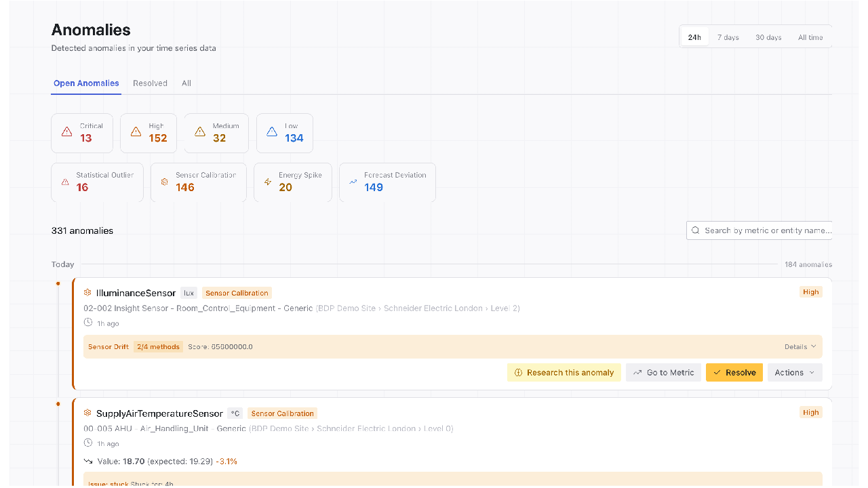Filter by Low severity card
Image resolution: width=868 pixels, height=488 pixels.
(x=285, y=133)
